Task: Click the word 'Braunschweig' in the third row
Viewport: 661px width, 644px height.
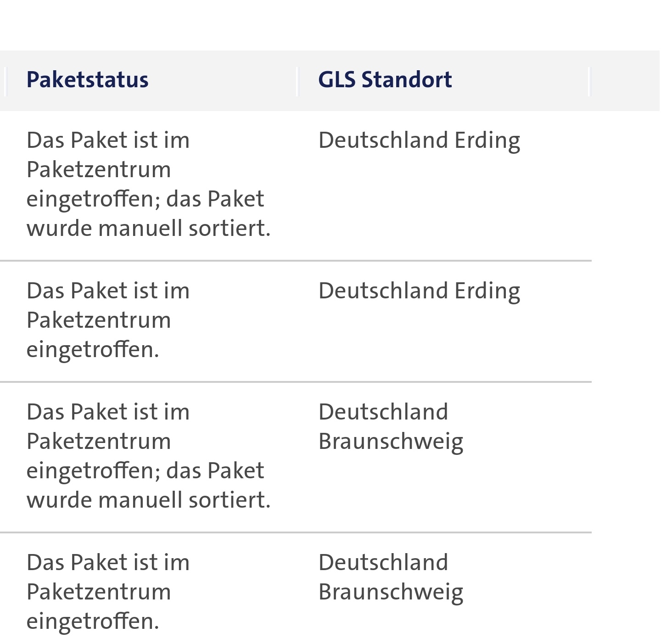Action: coord(391,442)
